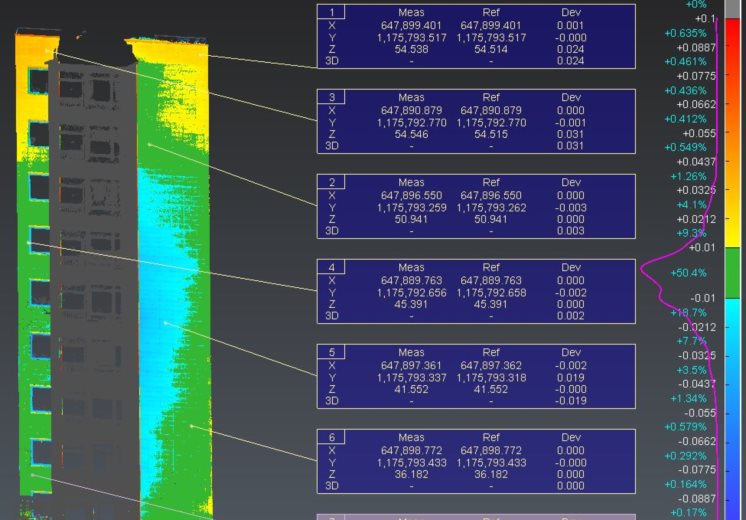
Task: Click the Ref Z value 41.552 in annotation 5
Action: pos(491,389)
